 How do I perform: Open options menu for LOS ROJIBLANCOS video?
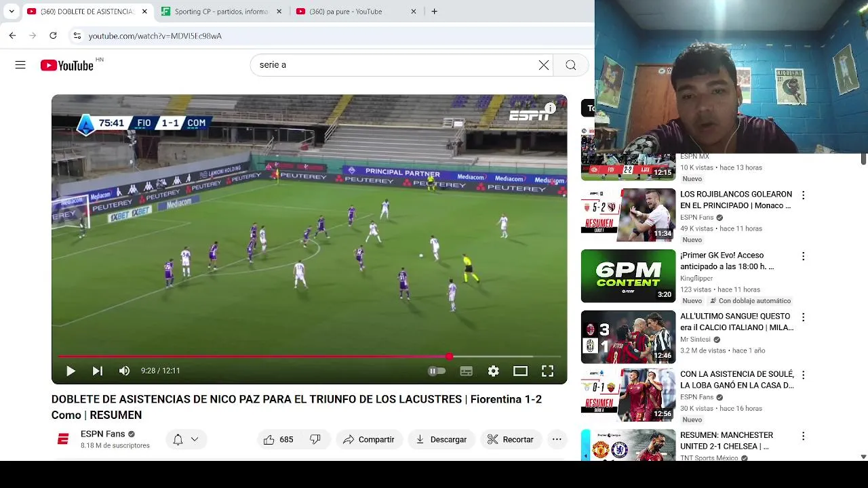[x=803, y=195]
